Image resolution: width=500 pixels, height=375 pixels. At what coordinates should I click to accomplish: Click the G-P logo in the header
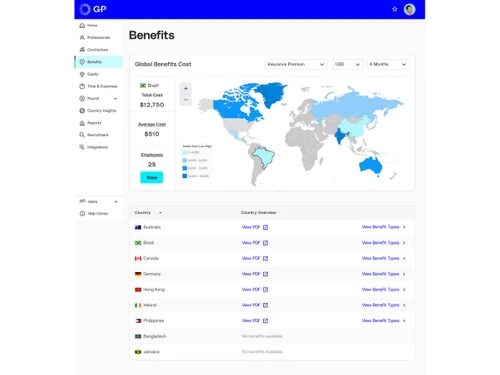click(x=93, y=9)
